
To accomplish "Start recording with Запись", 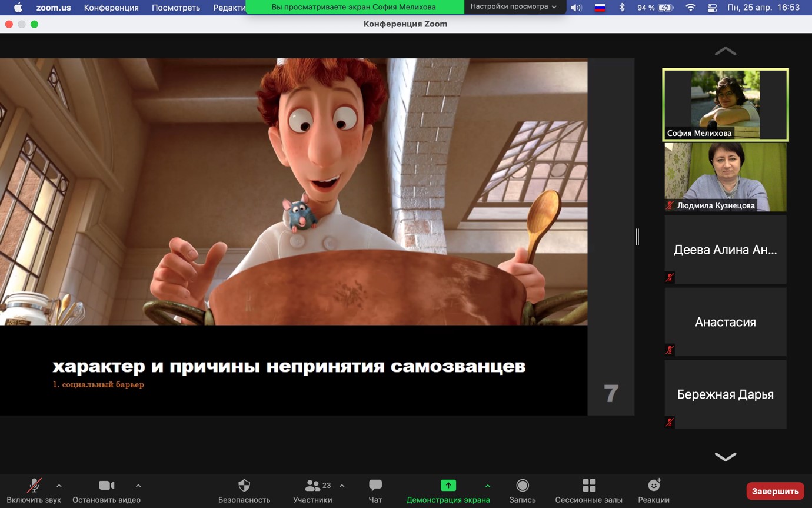I will pyautogui.click(x=523, y=491).
